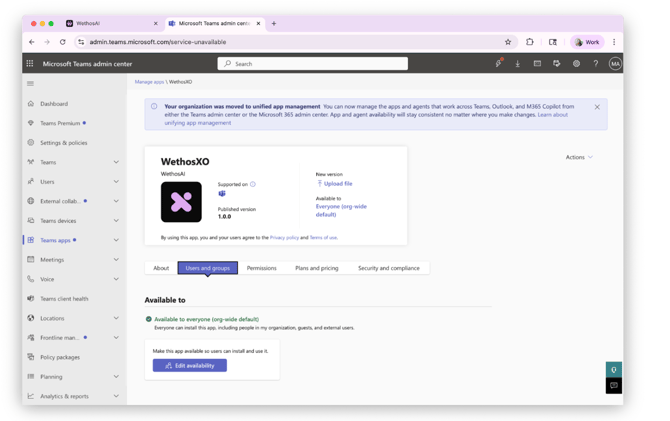The width and height of the screenshot is (670, 421).
Task: Click the Supported on info icon
Action: point(253,184)
